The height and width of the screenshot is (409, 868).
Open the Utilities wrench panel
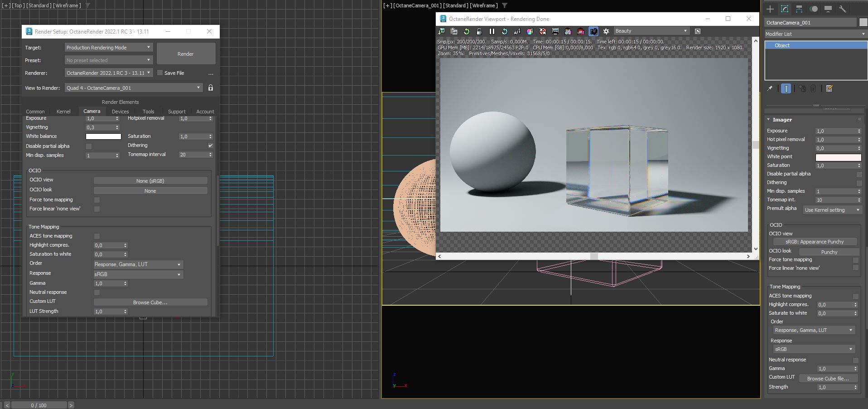pyautogui.click(x=843, y=9)
